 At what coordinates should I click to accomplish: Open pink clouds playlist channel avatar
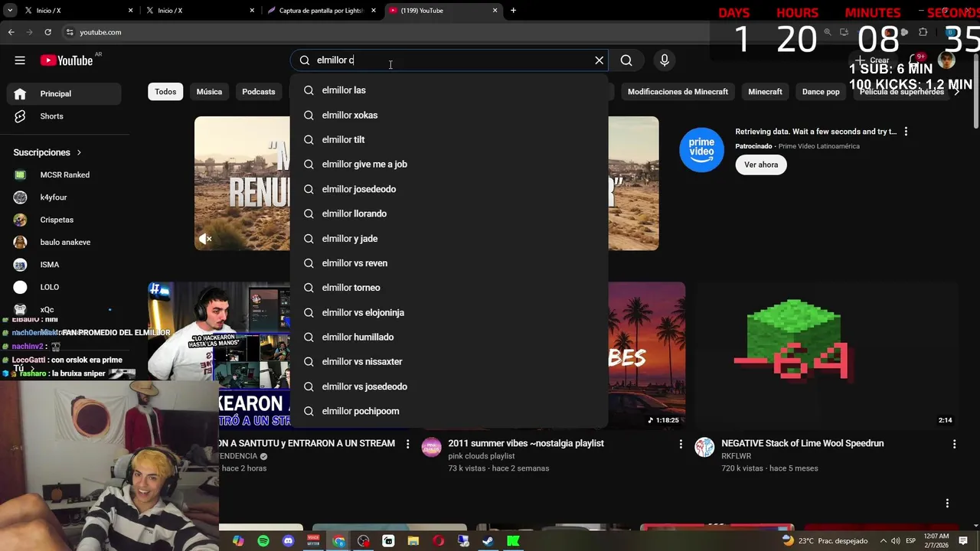[431, 447]
